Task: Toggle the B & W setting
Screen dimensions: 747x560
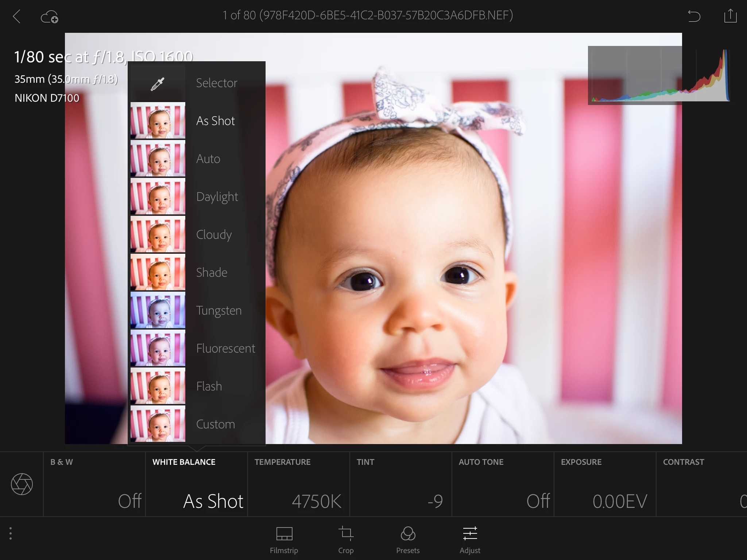Action: point(94,484)
